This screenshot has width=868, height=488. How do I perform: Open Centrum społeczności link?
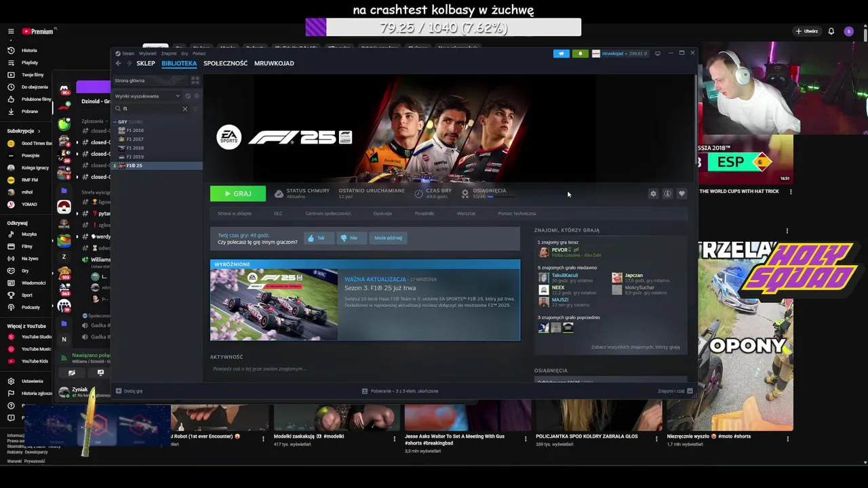tap(328, 213)
